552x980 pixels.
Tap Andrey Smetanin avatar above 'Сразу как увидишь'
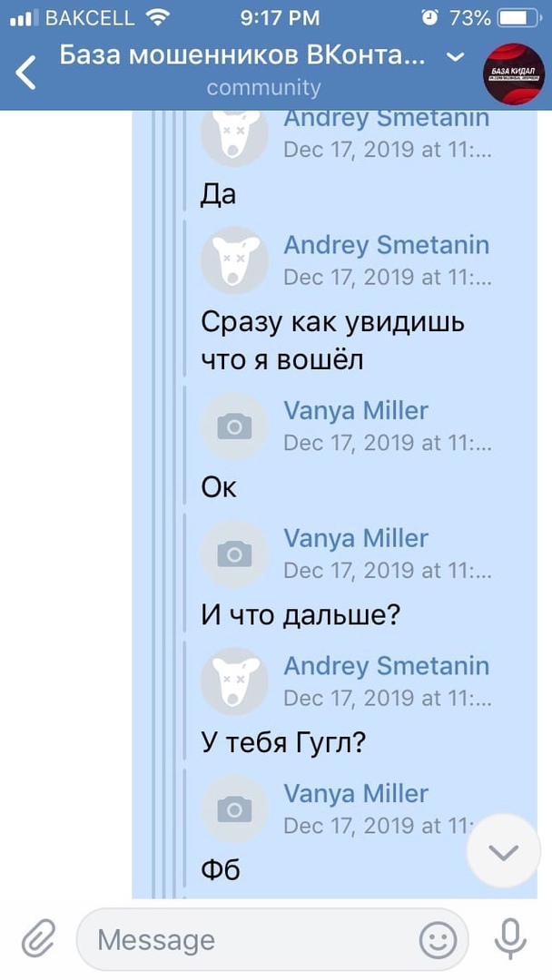click(234, 260)
